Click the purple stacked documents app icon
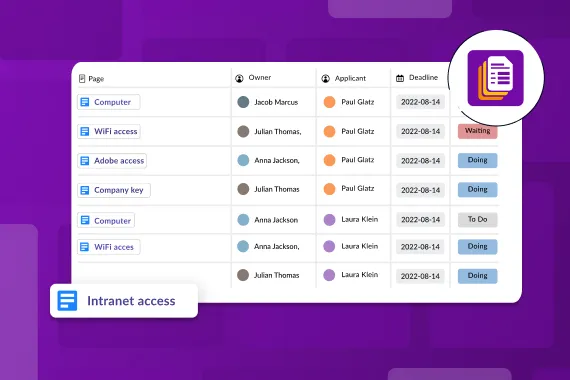This screenshot has width=570, height=380. point(495,78)
